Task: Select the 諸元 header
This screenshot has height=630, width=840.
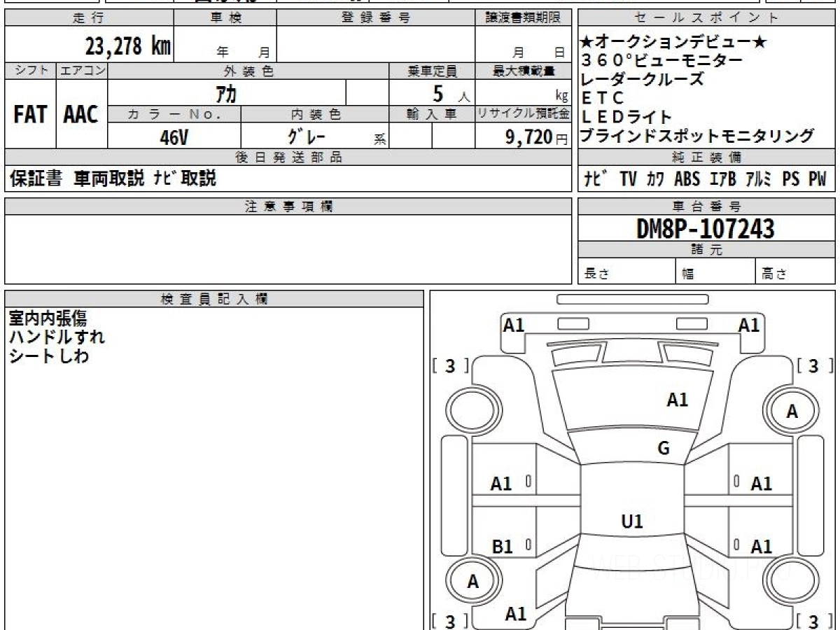Action: coord(707,249)
